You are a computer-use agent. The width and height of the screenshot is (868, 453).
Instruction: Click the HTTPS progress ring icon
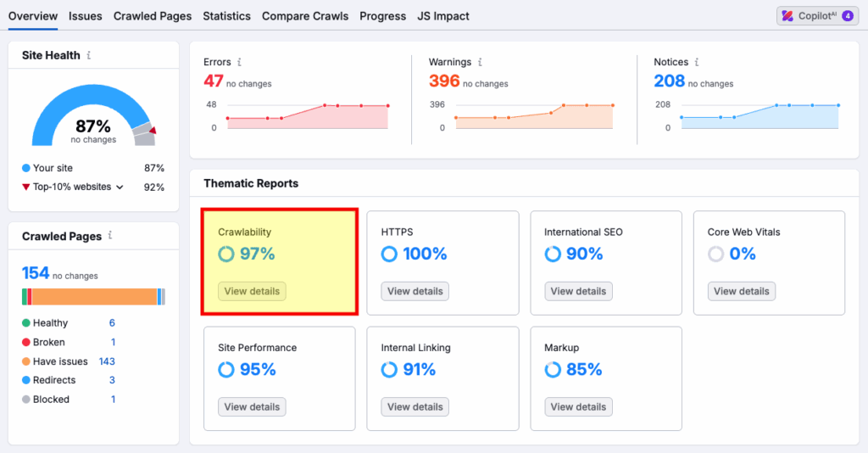point(389,254)
